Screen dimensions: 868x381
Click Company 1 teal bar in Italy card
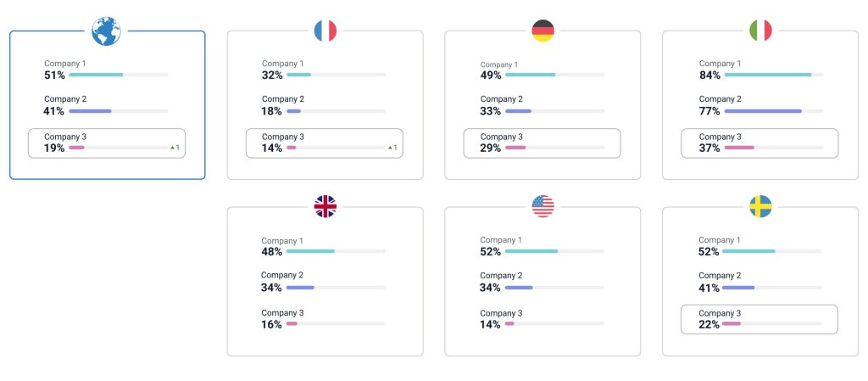(x=768, y=75)
